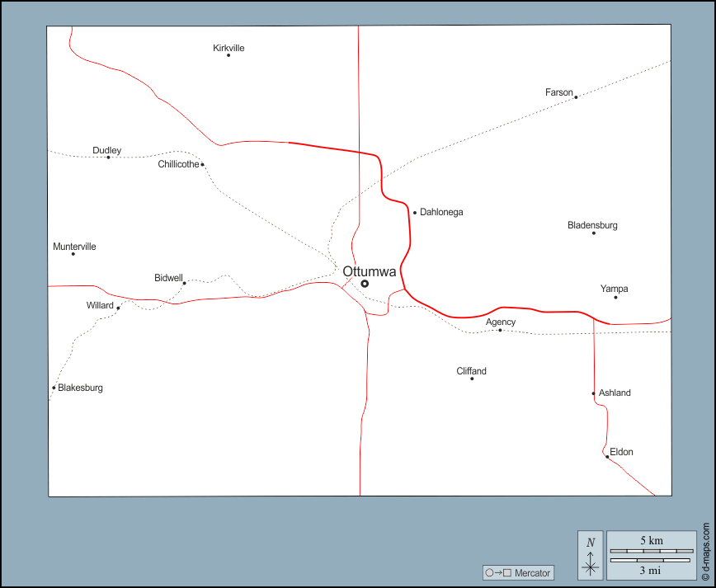The height and width of the screenshot is (588, 716).
Task: Select the Dudley town label
Action: pyautogui.click(x=106, y=150)
